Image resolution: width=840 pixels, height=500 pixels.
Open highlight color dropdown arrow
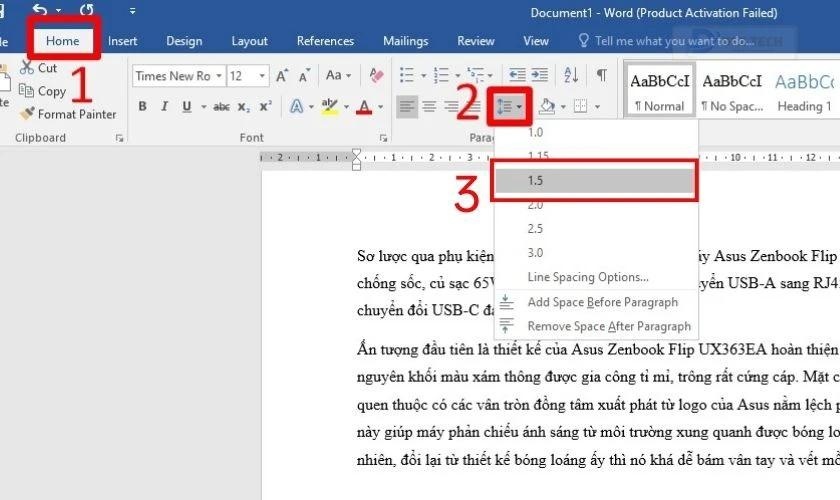point(346,107)
